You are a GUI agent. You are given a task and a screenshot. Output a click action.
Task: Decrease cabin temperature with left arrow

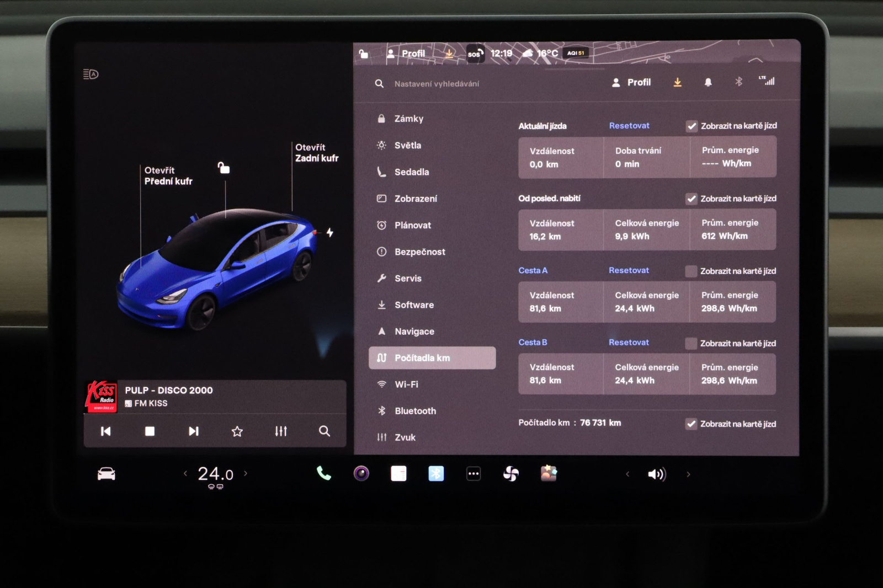click(185, 473)
